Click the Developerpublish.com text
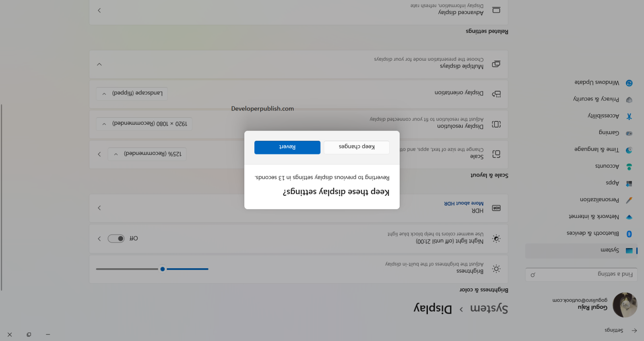This screenshot has width=644, height=341. tap(262, 109)
